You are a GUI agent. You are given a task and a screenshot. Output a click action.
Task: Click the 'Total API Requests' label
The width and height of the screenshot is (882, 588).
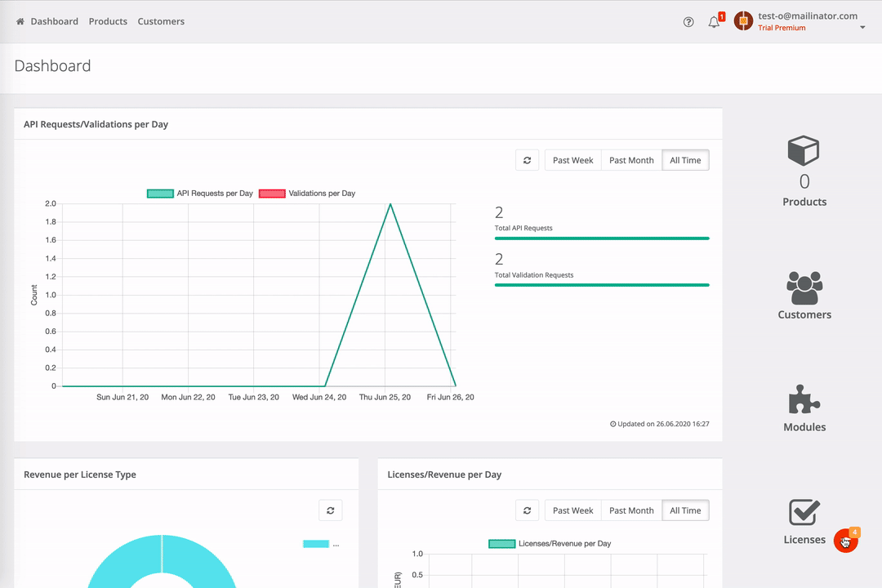pyautogui.click(x=523, y=228)
